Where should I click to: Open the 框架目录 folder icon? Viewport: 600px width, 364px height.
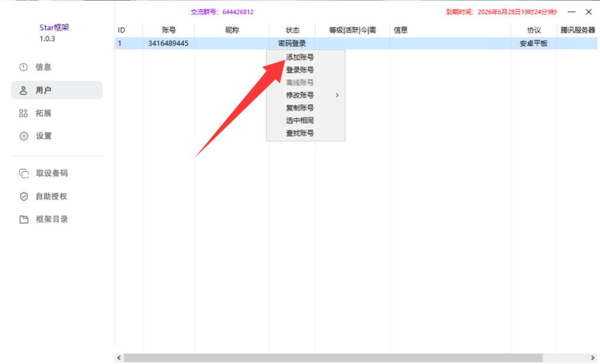(23, 219)
